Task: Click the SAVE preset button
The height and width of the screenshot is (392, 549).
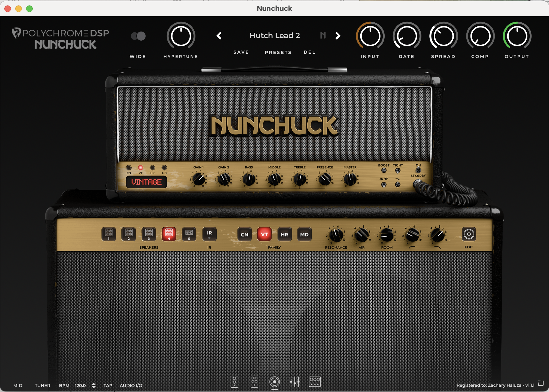Action: 241,52
